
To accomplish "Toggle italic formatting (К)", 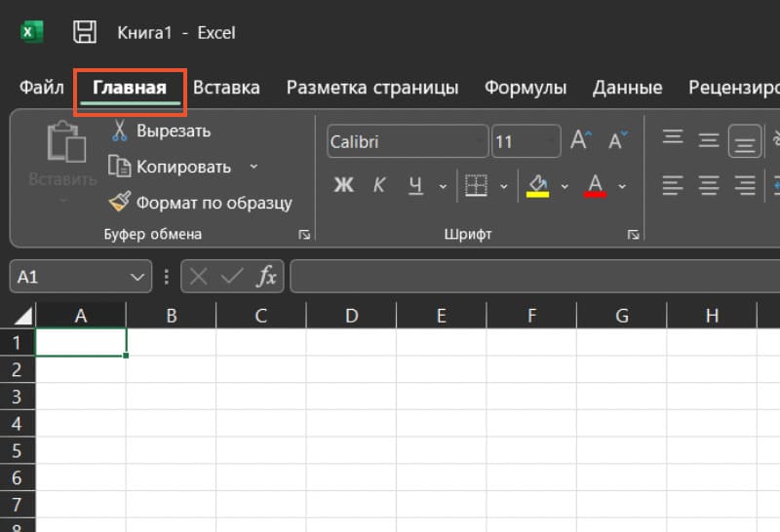I will [380, 185].
